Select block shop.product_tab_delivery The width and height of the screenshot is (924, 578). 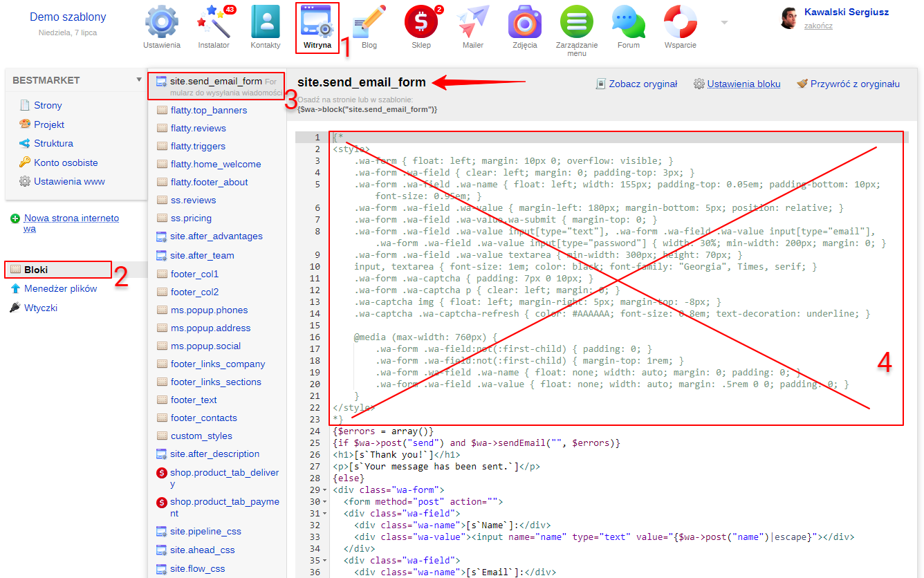224,478
